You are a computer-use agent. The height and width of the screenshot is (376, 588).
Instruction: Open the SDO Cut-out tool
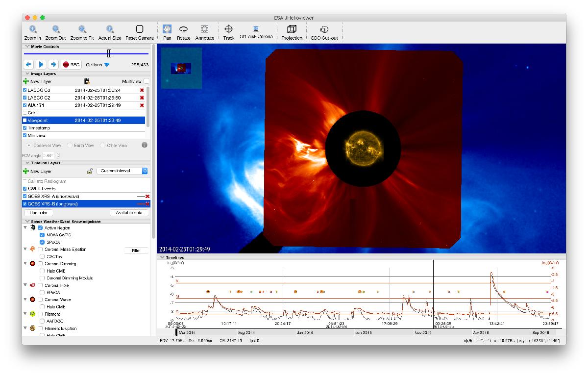[x=324, y=30]
